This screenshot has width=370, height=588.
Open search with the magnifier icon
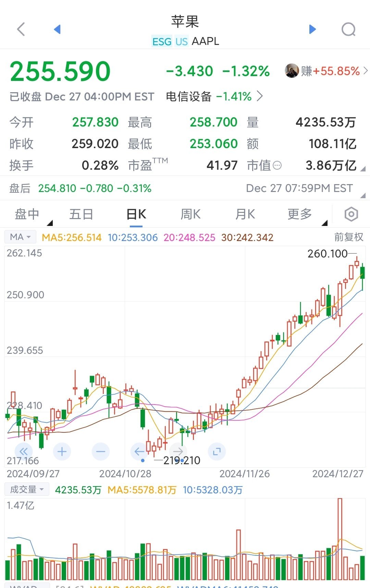pos(349,29)
